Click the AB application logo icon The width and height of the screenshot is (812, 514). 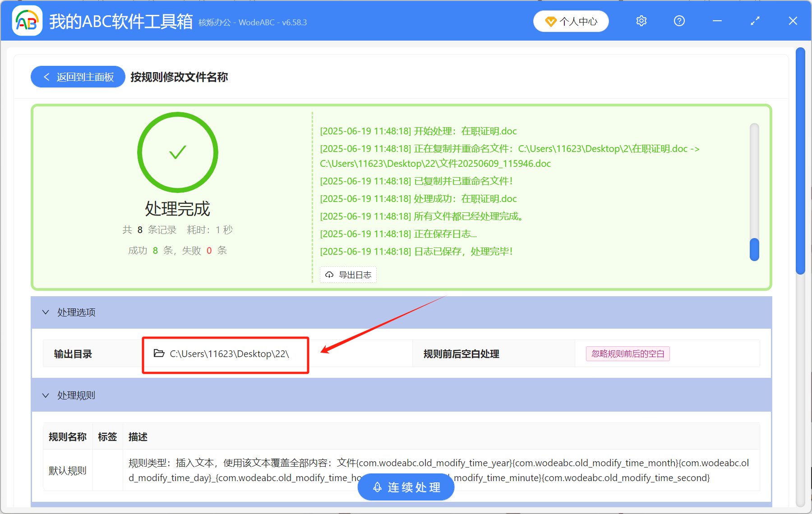[x=27, y=21]
